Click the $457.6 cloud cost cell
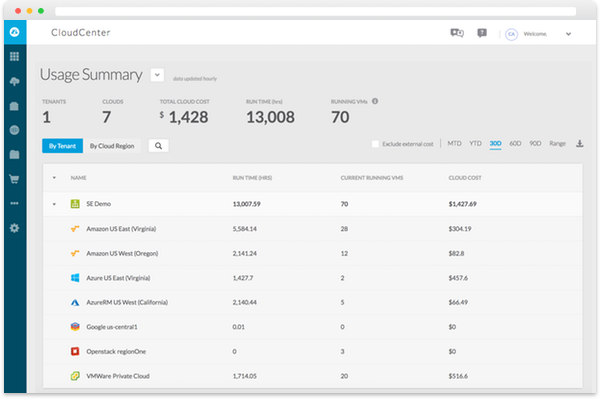Viewport: 600px width, 400px height. (458, 278)
